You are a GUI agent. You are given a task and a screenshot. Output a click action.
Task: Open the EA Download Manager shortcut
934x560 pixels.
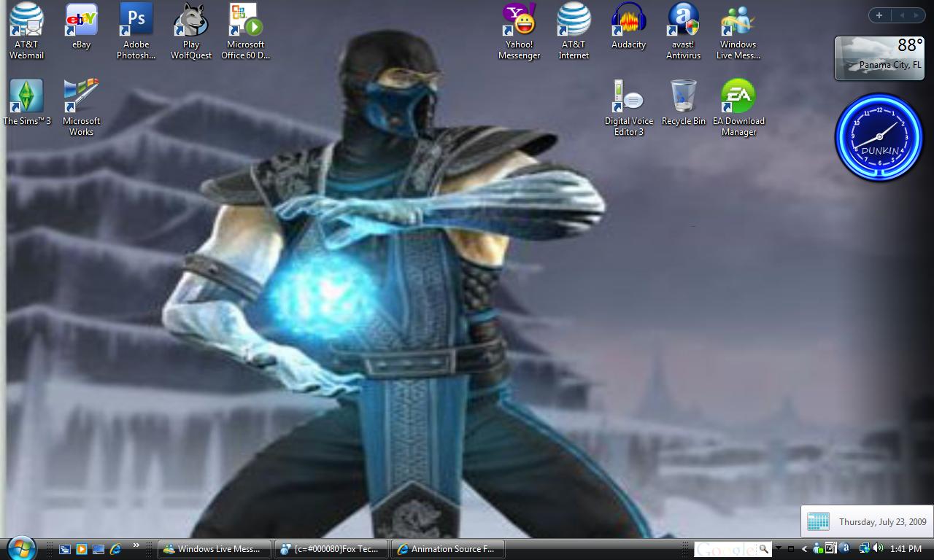tap(738, 107)
